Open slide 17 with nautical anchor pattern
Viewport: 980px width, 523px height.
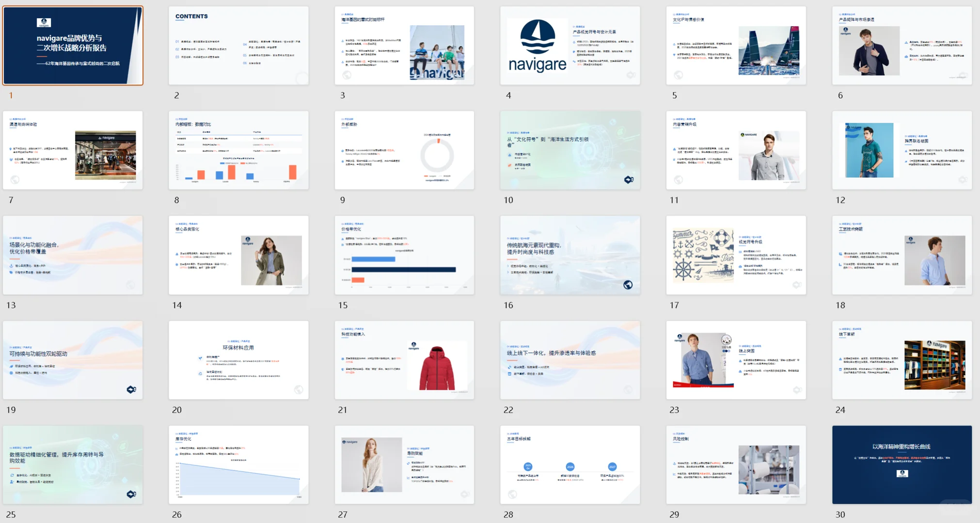736,255
